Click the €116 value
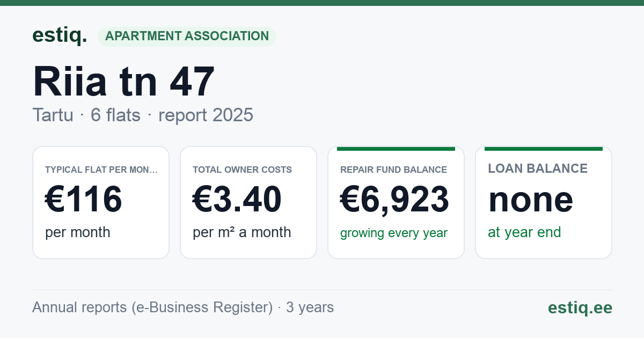644x338 pixels. [84, 199]
